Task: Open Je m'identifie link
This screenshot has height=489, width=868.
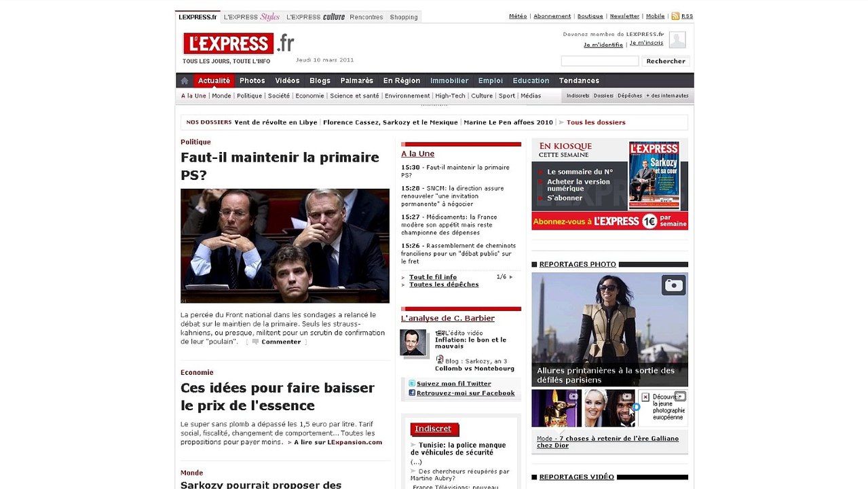Action: point(603,45)
